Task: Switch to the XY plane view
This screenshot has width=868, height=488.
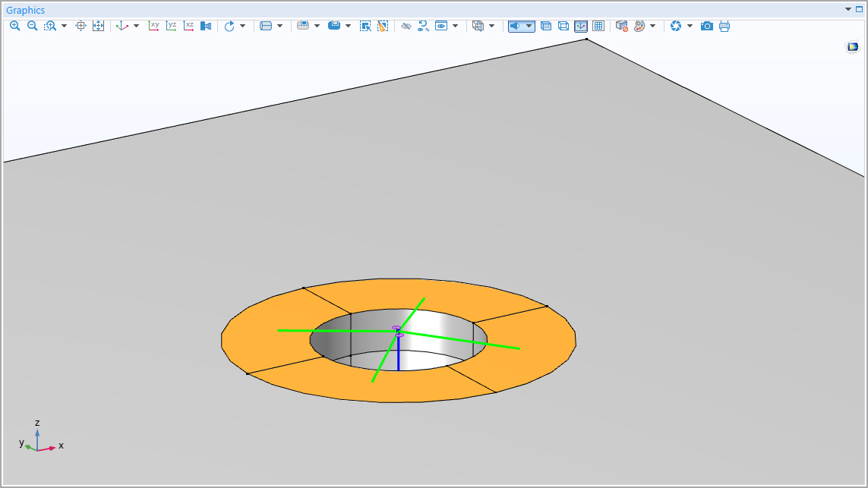Action: click(153, 26)
